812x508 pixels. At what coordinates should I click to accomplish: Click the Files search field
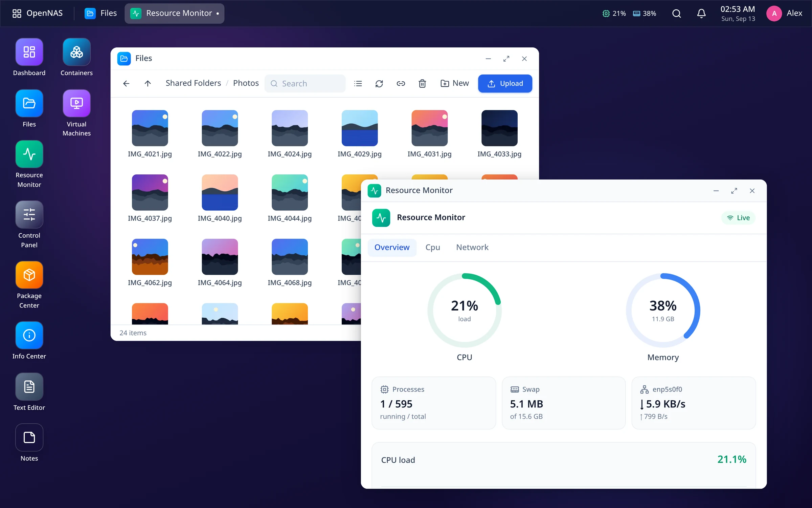305,83
